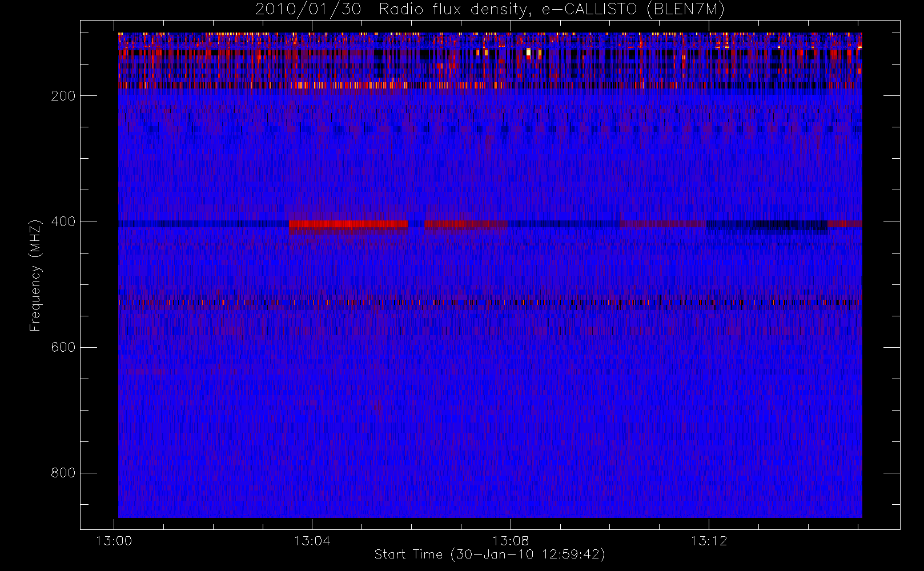Click the '200' frequency tick label
Viewport: 924px width, 571px height.
tap(63, 96)
